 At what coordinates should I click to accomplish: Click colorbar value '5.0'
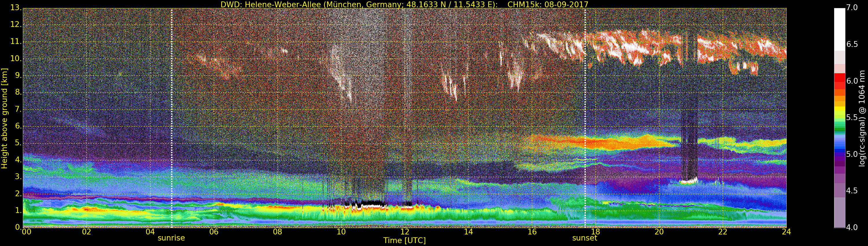852,154
